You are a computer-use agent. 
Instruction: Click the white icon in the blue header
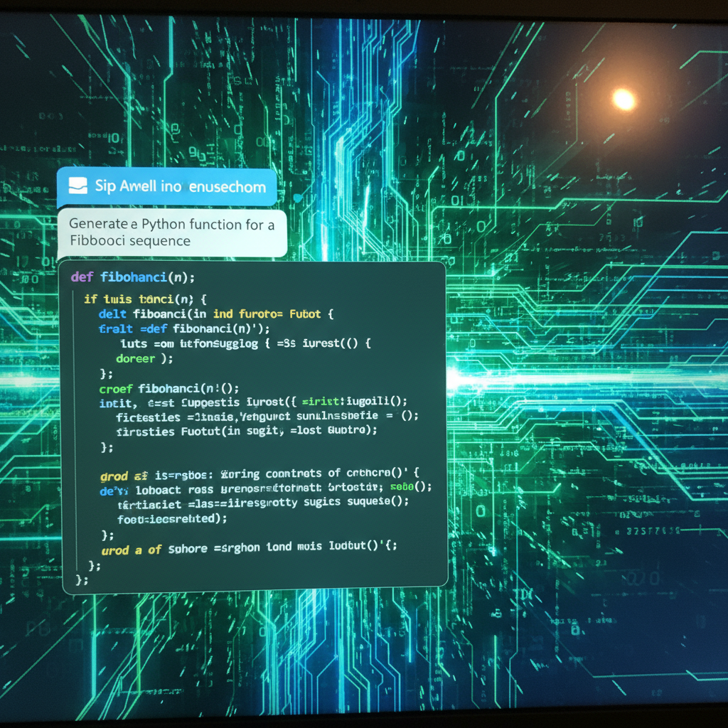click(76, 186)
